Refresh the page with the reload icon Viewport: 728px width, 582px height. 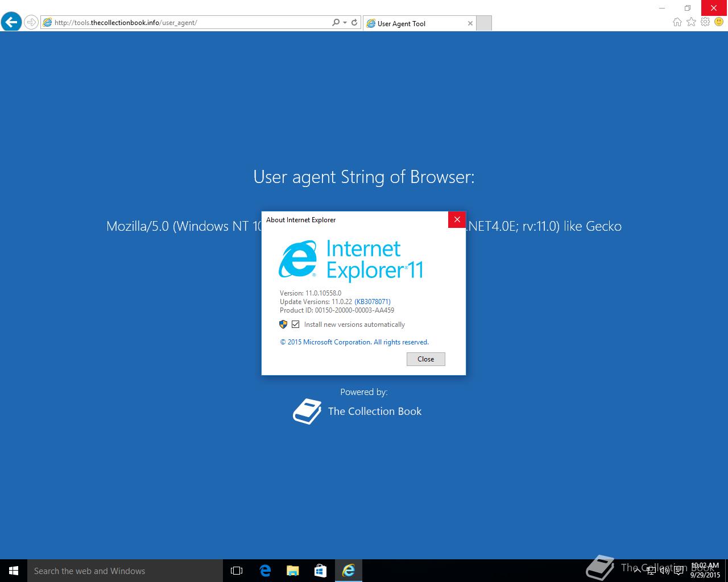point(354,23)
